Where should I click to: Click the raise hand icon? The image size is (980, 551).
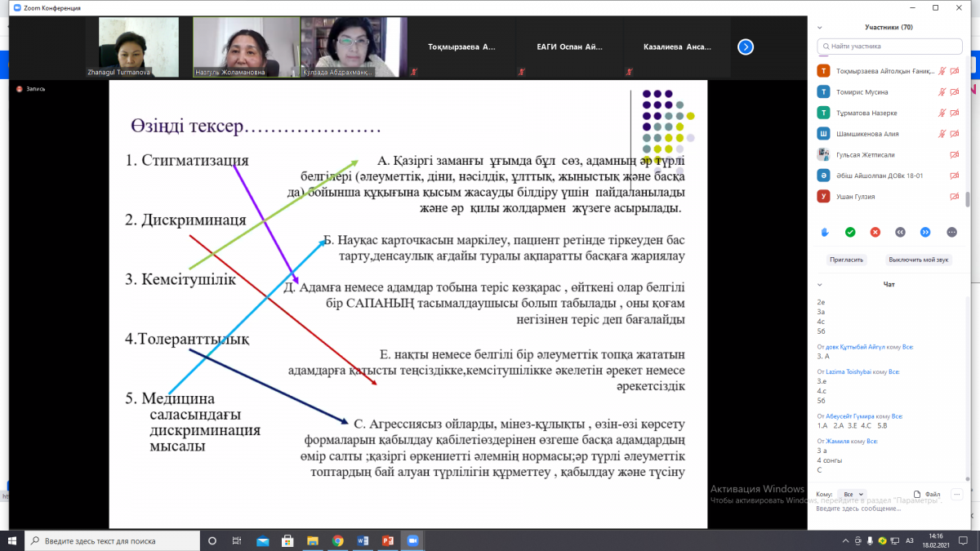(x=825, y=233)
